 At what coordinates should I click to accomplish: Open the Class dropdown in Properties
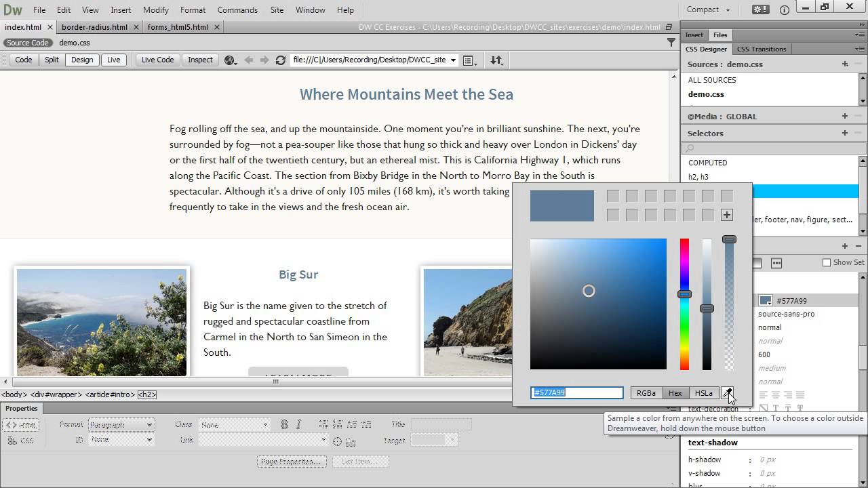[235, 425]
